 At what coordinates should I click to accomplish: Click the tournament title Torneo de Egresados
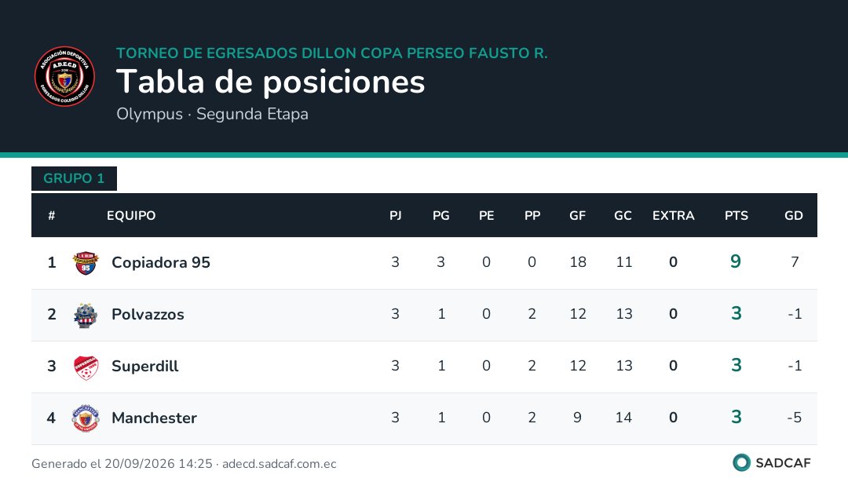[x=331, y=53]
